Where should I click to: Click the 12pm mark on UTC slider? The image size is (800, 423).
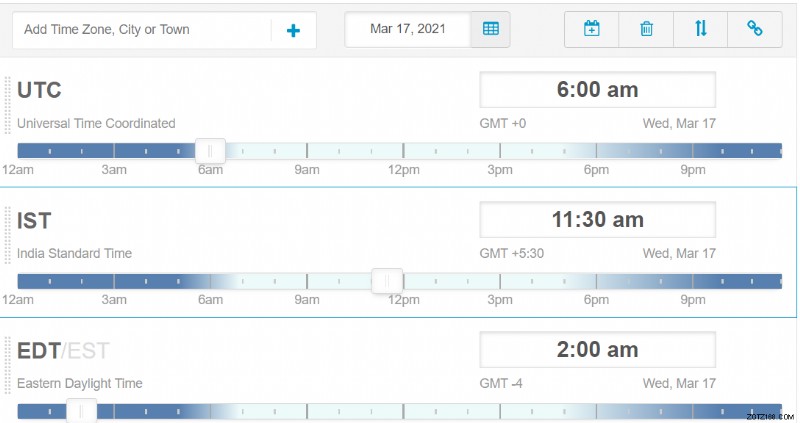[403, 170]
